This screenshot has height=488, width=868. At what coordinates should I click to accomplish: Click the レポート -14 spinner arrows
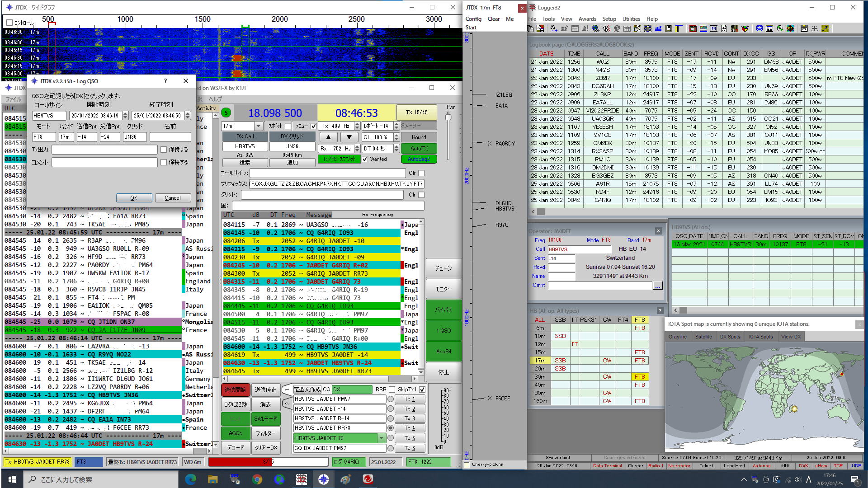396,126
